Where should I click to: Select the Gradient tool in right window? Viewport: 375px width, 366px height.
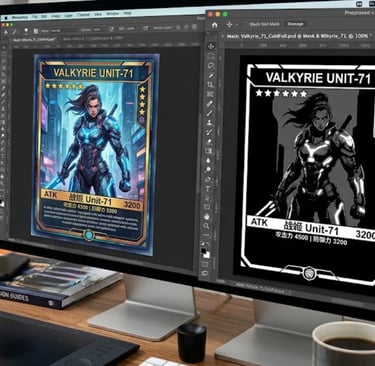209,151
